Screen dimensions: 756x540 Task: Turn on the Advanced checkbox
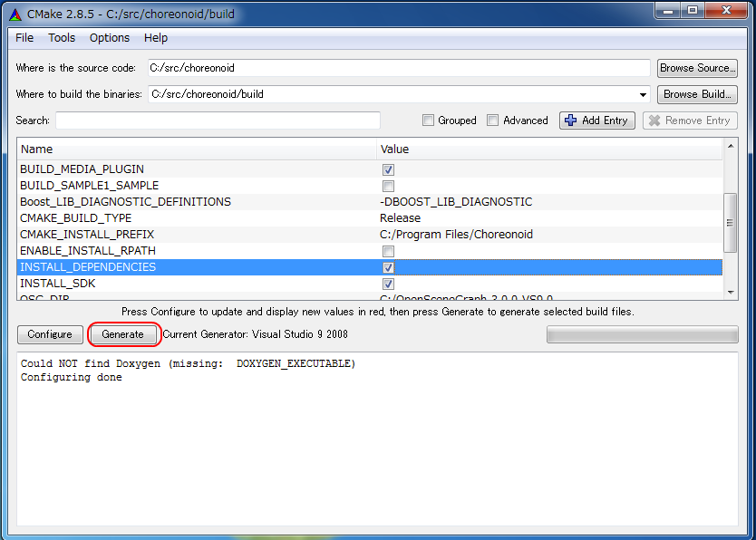coord(493,121)
